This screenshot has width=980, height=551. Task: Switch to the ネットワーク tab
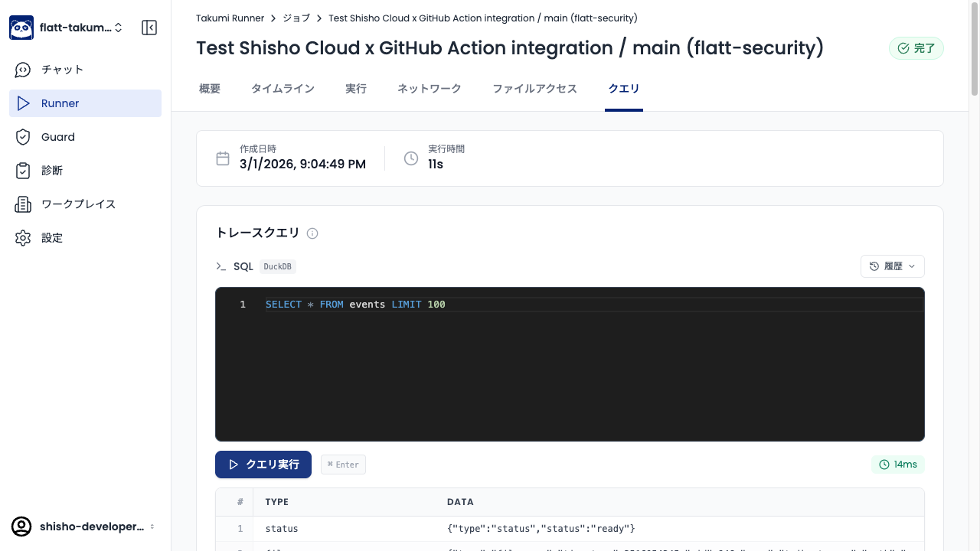click(x=429, y=89)
